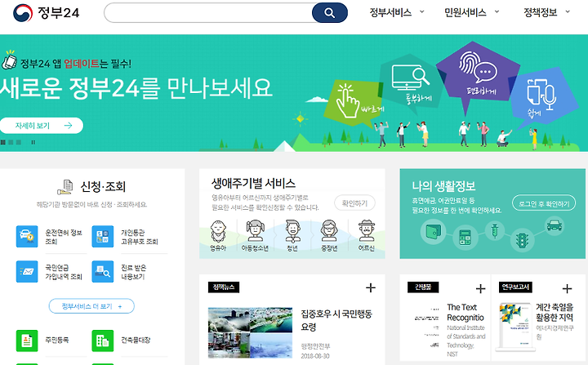Click 정부서비스 더 보기 + button
This screenshot has height=365, width=588.
[91, 306]
